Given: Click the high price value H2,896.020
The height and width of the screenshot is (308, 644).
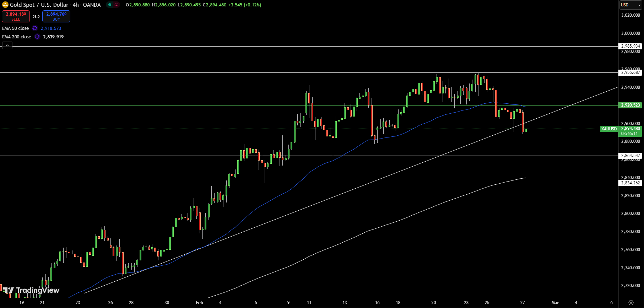Looking at the screenshot, I should click(163, 5).
